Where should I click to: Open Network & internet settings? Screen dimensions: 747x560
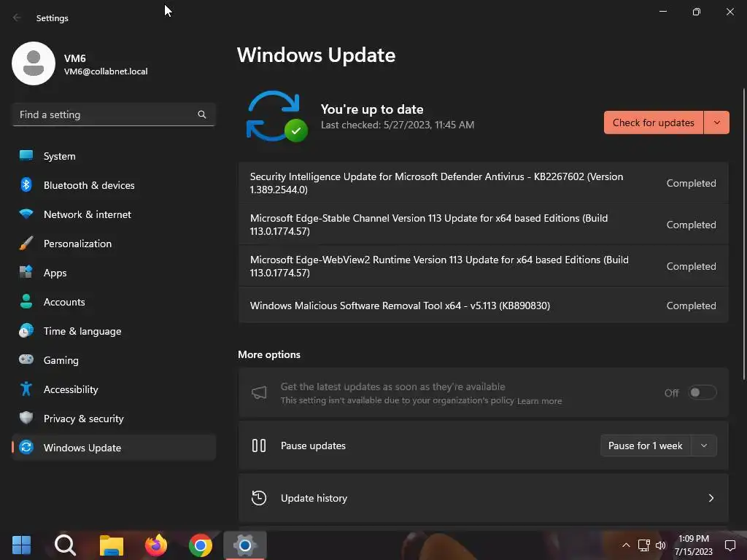pos(114,214)
